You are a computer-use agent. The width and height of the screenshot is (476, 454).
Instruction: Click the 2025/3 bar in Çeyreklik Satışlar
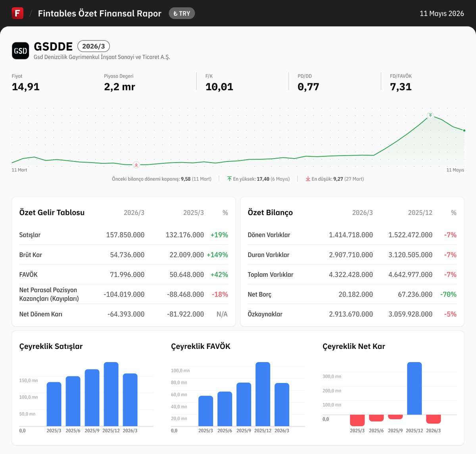54,404
